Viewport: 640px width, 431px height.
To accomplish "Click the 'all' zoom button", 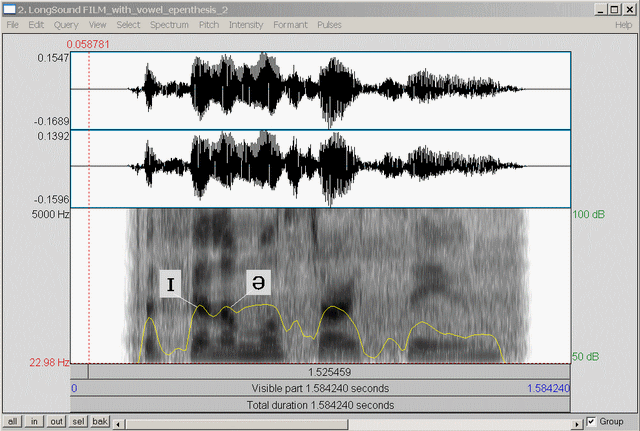I will (13, 421).
